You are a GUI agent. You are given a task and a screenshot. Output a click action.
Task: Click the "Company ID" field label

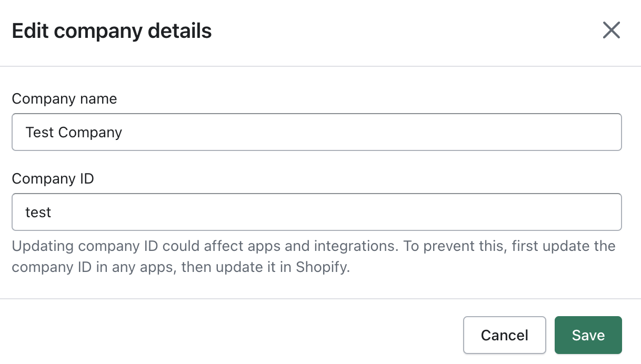point(53,179)
